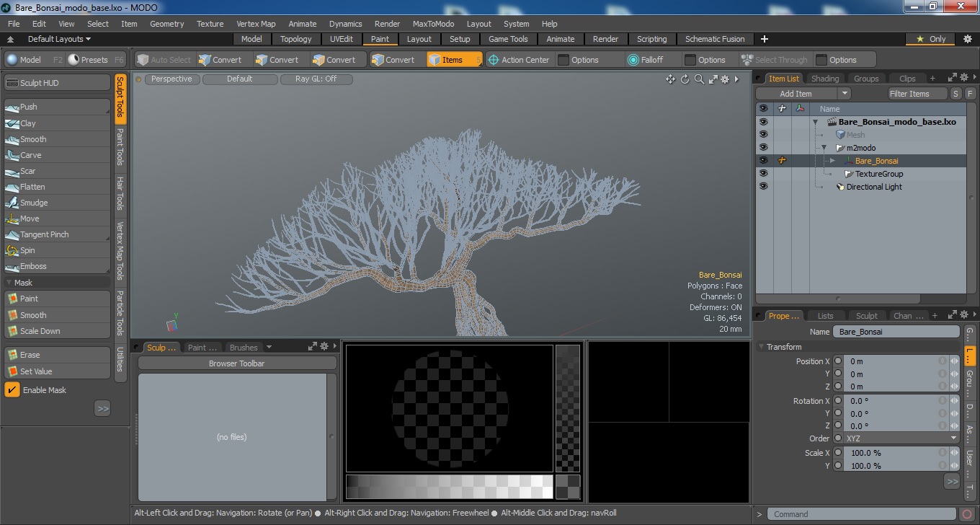Click the viewport maximize arrows icon
This screenshot has width=980, height=525.
(713, 79)
